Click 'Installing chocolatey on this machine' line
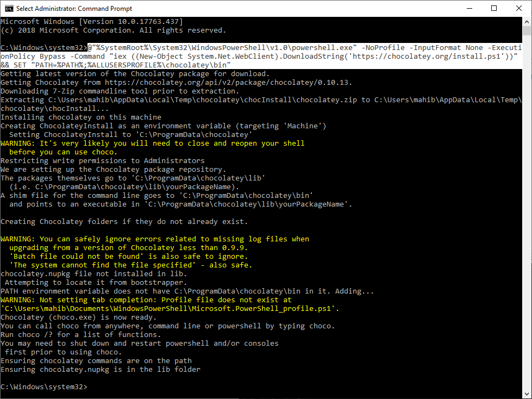Viewport: 532px width, 399px height. tap(81, 117)
